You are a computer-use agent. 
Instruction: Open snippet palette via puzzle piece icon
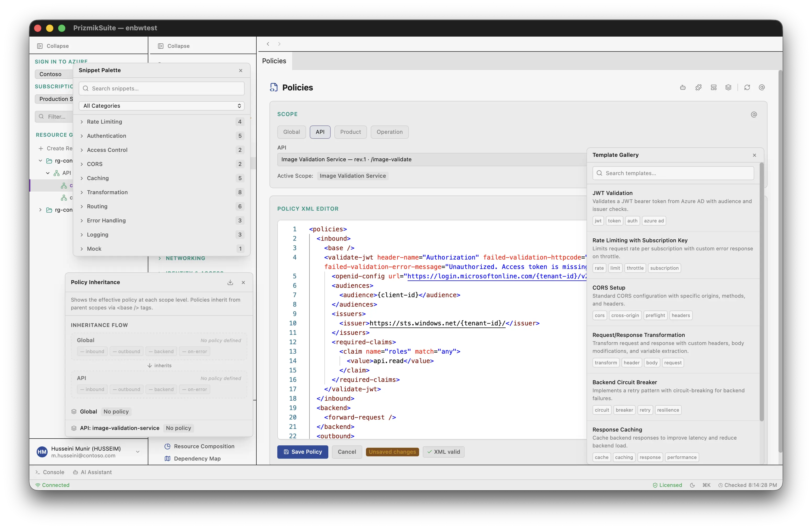pyautogui.click(x=698, y=88)
